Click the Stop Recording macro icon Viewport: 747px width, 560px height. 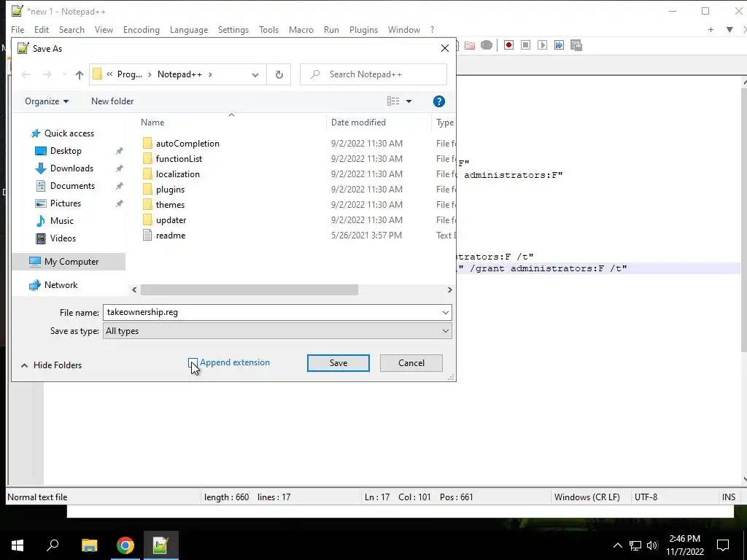525,45
